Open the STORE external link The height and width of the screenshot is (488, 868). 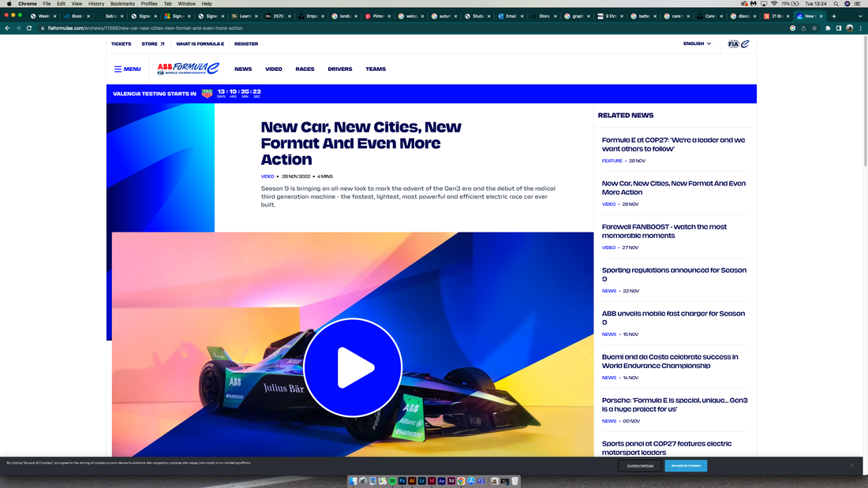(x=153, y=43)
